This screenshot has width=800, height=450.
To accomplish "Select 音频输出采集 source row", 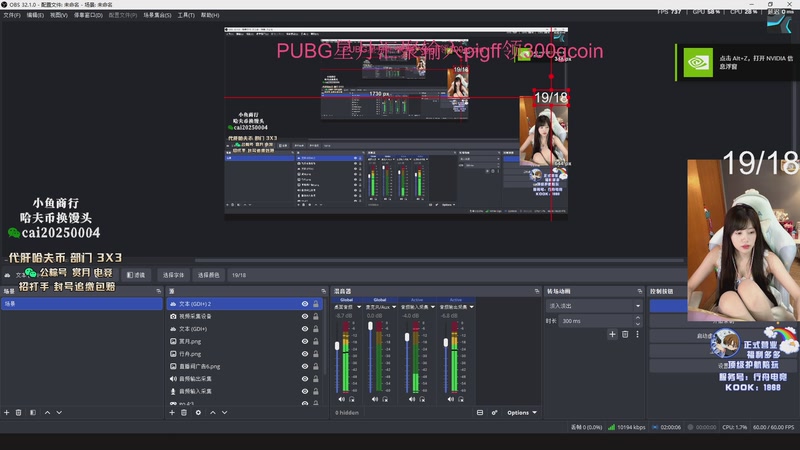I will [245, 379].
